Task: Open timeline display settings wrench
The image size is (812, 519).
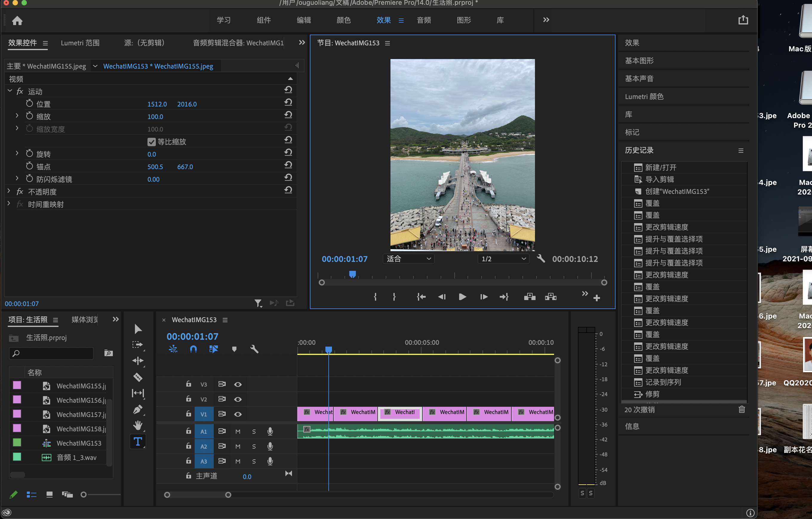Action: [254, 349]
